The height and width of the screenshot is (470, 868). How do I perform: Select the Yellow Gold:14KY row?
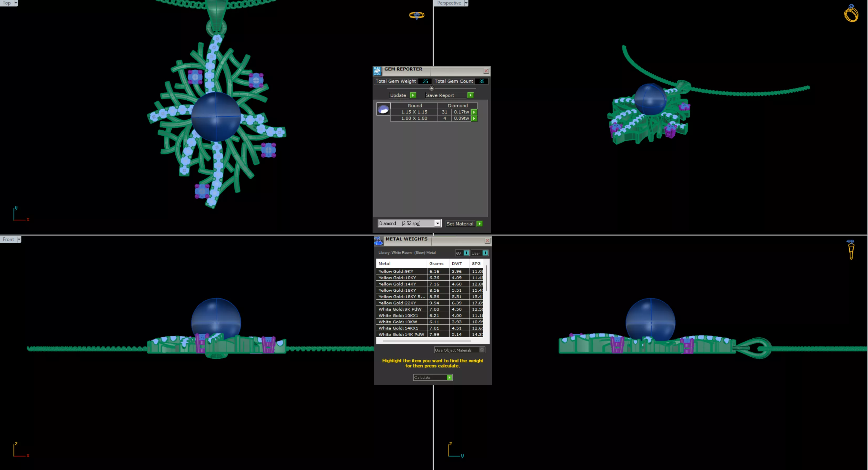(430, 284)
